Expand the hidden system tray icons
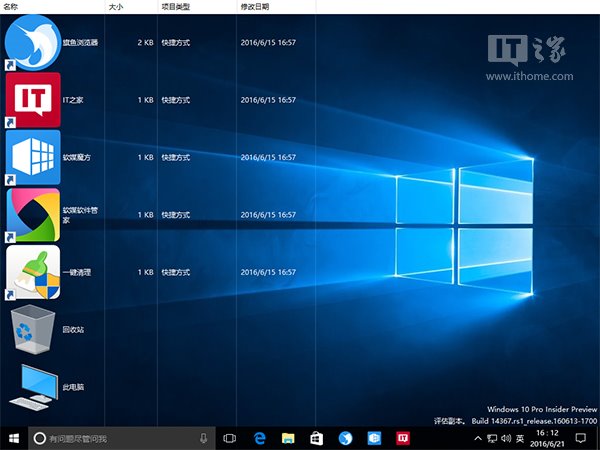This screenshot has width=600, height=450. click(477, 438)
